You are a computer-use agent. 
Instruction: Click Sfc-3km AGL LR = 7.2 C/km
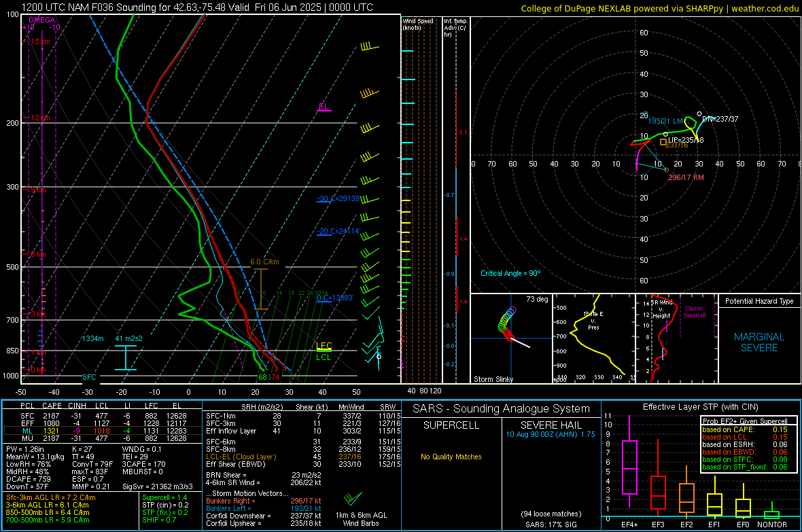coord(51,497)
